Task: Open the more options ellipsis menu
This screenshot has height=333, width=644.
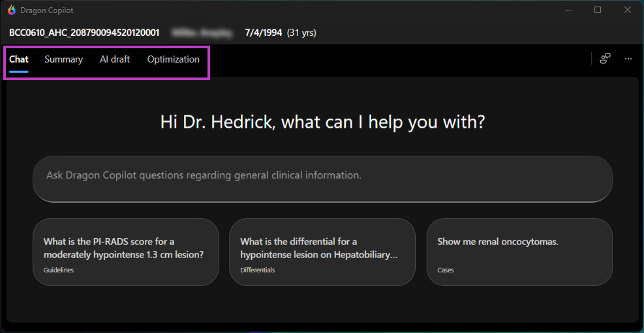Action: click(628, 59)
